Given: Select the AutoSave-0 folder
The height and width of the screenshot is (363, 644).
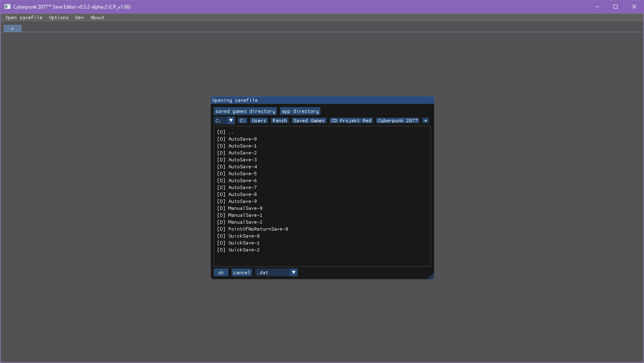Looking at the screenshot, I should [322, 139].
